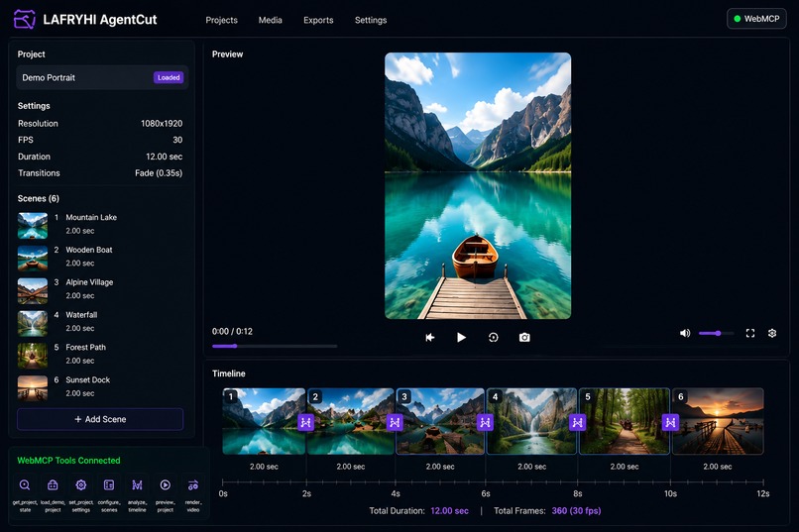This screenshot has height=532, width=799.
Task: Click the WebMCP Tools Connected label
Action: (68, 461)
